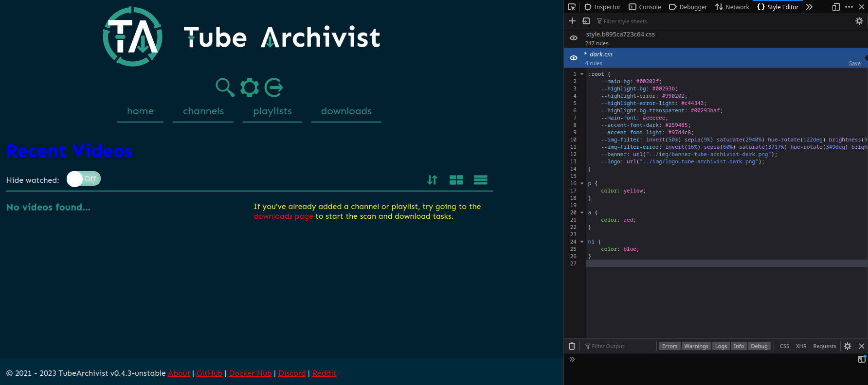Image resolution: width=868 pixels, height=385 pixels.
Task: Toggle the XHR filter in console
Action: coord(801,346)
